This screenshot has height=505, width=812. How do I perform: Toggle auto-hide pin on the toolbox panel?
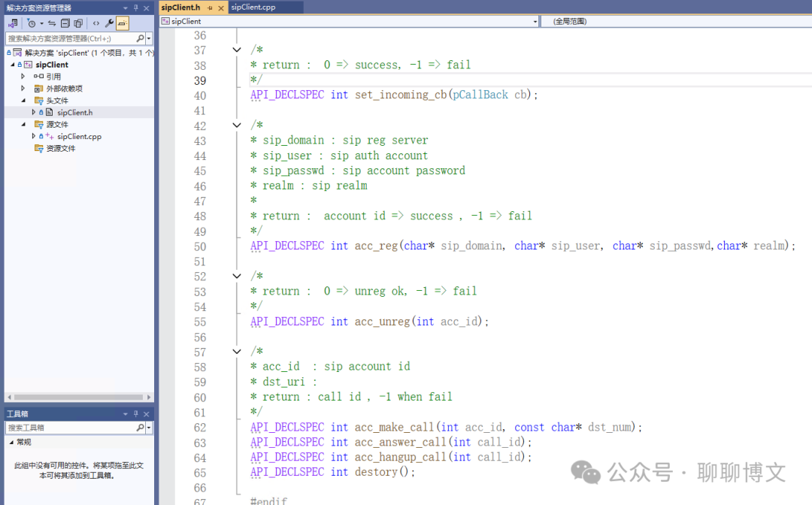[x=136, y=414]
